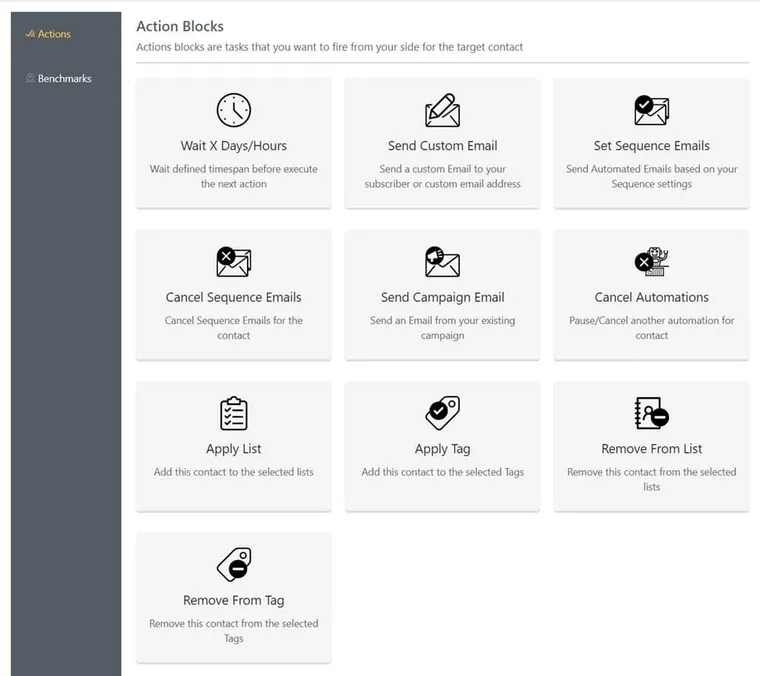Click the clock icon for Wait X Days/Hours
Image resolution: width=760 pixels, height=676 pixels.
(234, 110)
